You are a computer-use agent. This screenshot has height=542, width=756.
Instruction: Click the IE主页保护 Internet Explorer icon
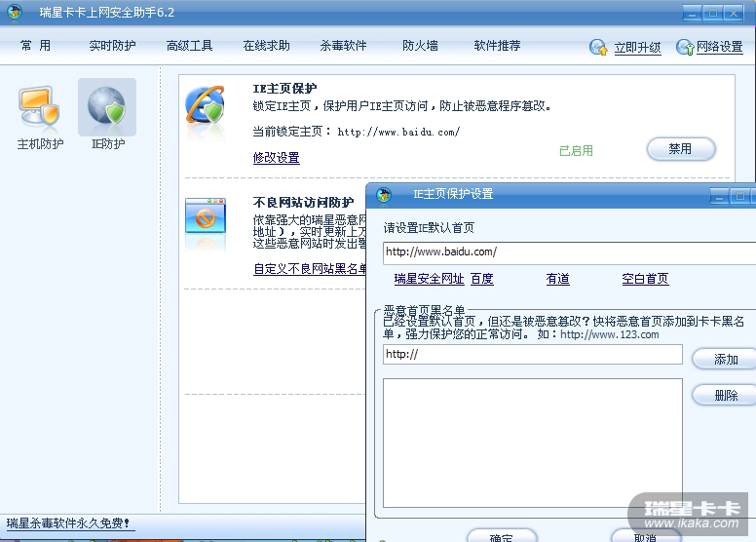point(206,104)
